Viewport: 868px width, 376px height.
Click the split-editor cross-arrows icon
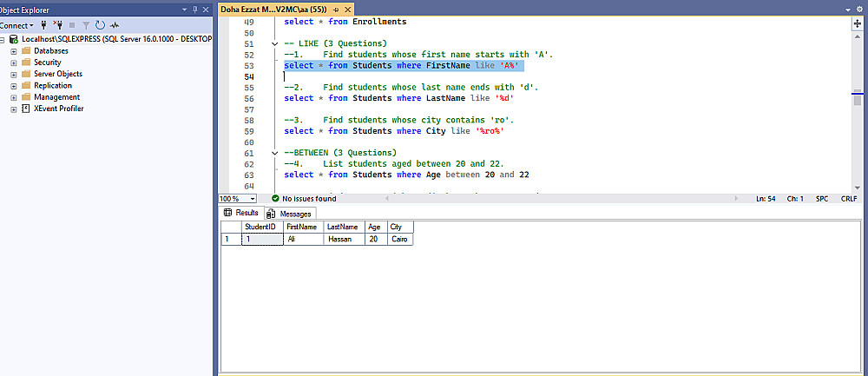click(858, 24)
